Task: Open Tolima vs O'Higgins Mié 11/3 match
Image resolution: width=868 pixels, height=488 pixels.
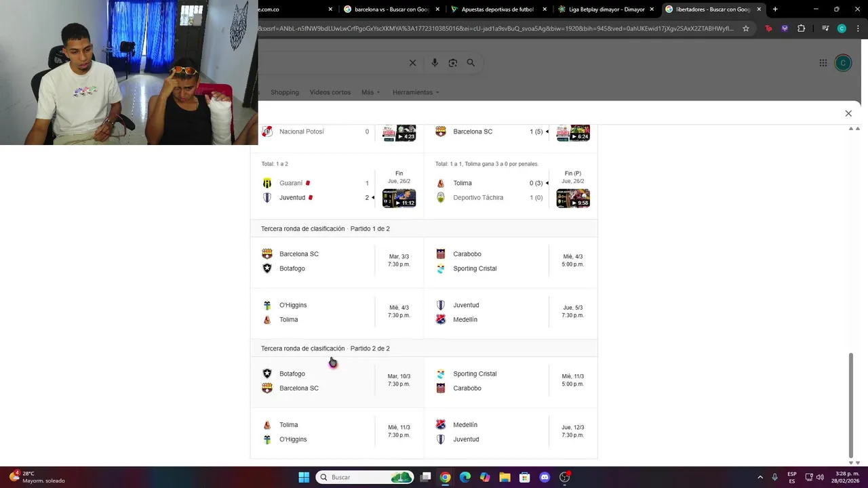Action: click(337, 432)
